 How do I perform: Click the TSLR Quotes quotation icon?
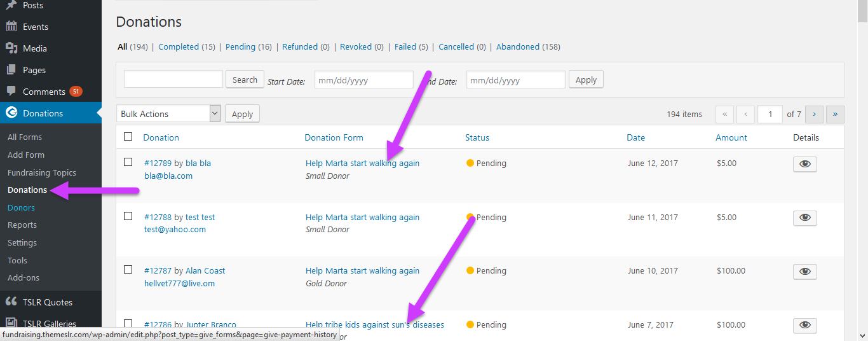[x=11, y=302]
